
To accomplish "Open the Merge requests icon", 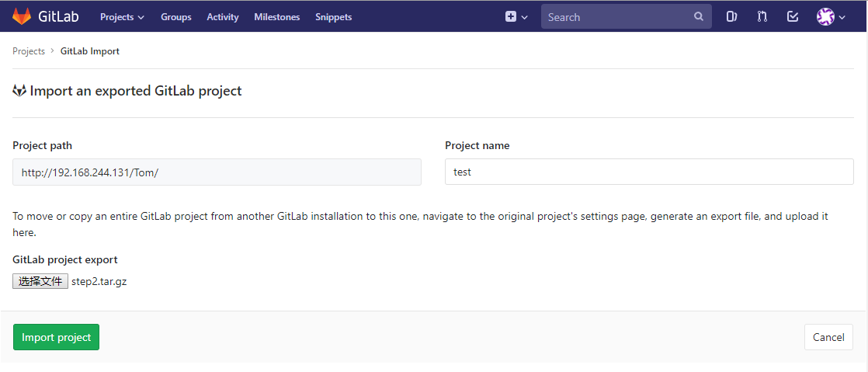I will tap(762, 16).
